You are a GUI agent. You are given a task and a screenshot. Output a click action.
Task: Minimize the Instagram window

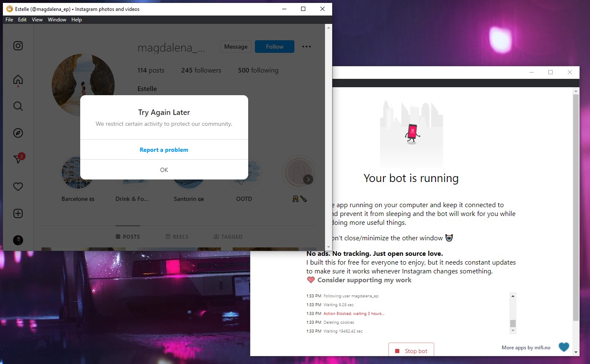coord(284,9)
